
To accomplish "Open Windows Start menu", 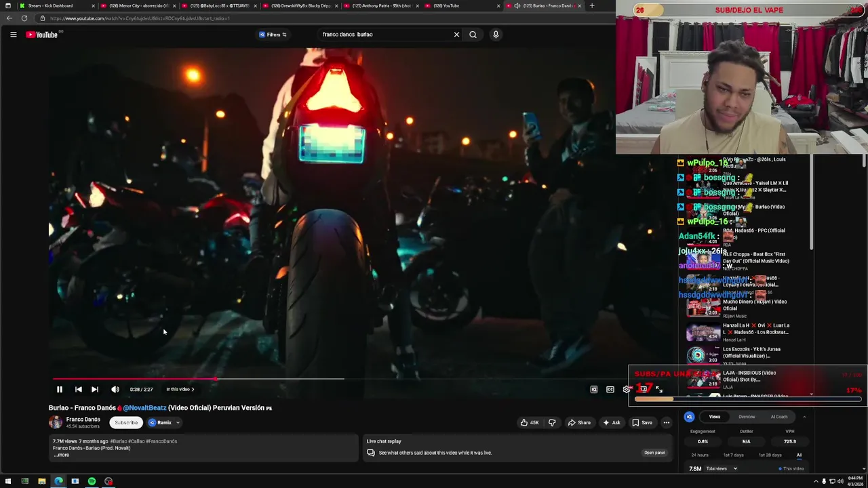I will 8,481.
